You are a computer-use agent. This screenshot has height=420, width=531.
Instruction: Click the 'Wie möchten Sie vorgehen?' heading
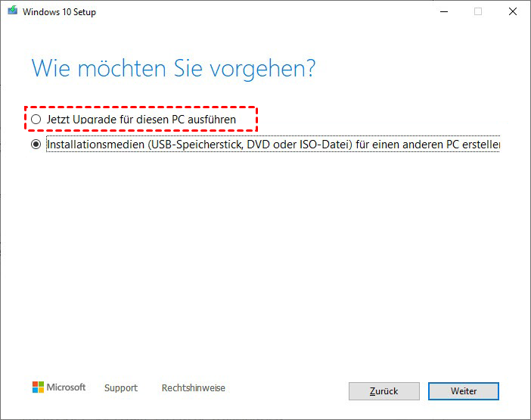pyautogui.click(x=173, y=69)
